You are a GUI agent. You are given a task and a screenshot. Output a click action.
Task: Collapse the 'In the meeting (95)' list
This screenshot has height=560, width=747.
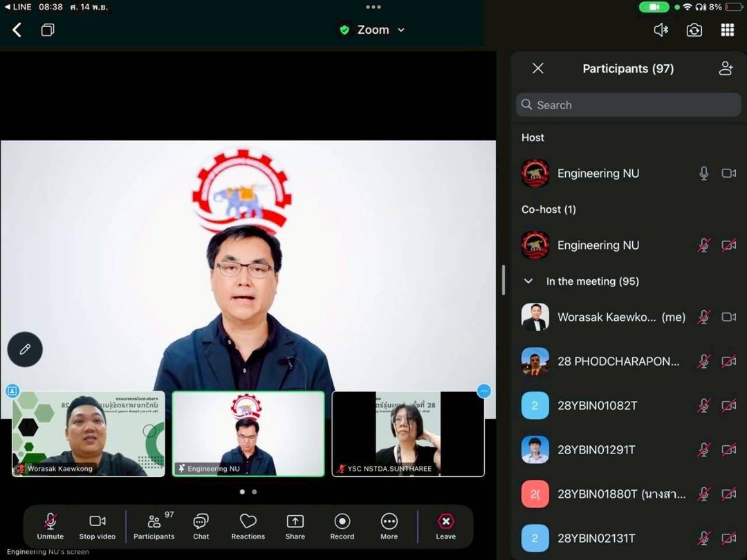click(x=529, y=281)
